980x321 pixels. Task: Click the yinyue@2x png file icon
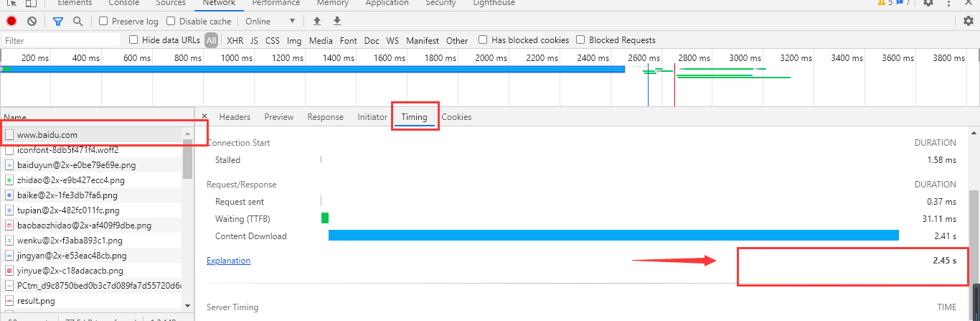click(x=9, y=271)
